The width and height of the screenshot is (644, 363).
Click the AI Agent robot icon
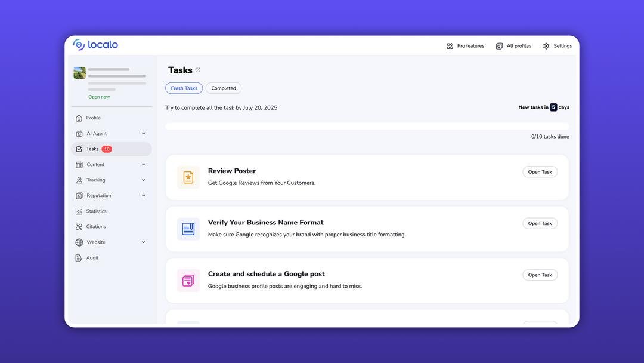[x=79, y=134]
